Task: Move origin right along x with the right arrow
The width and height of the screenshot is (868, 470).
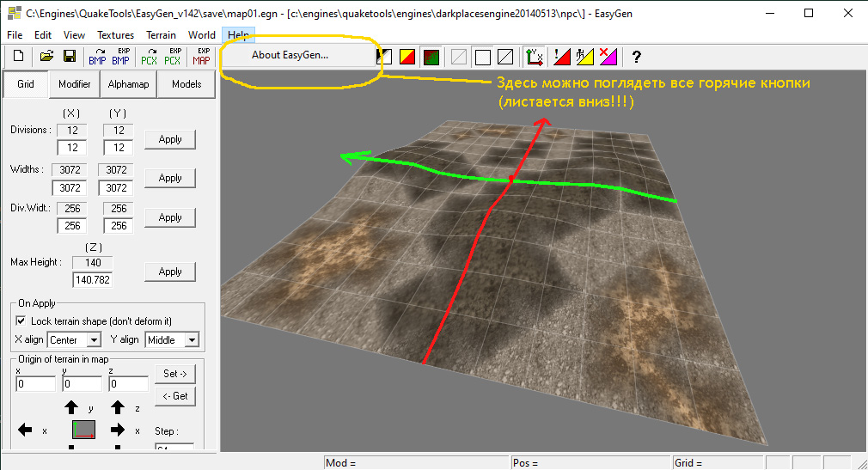Action: (x=118, y=430)
